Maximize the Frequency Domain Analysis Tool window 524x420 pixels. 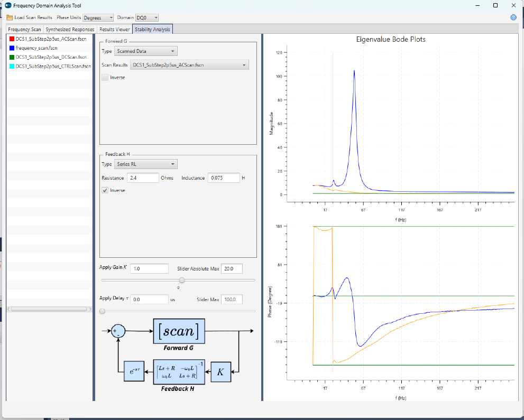pyautogui.click(x=495, y=5)
